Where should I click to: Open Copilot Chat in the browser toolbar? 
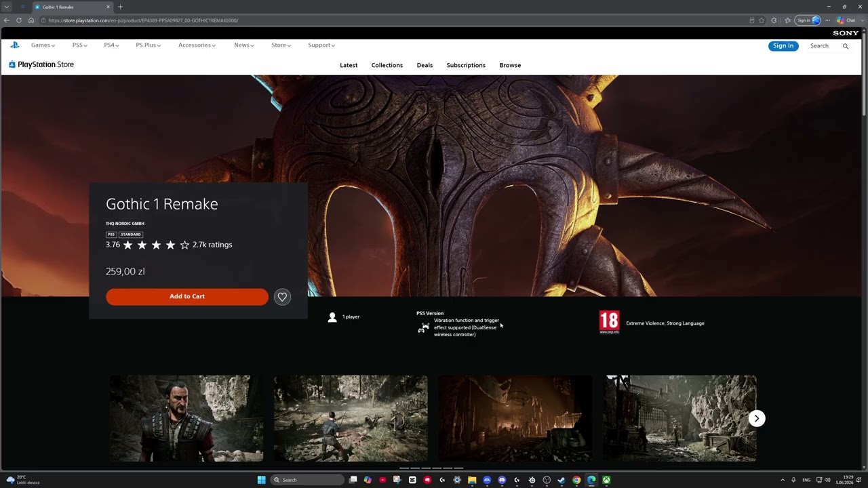pyautogui.click(x=846, y=20)
